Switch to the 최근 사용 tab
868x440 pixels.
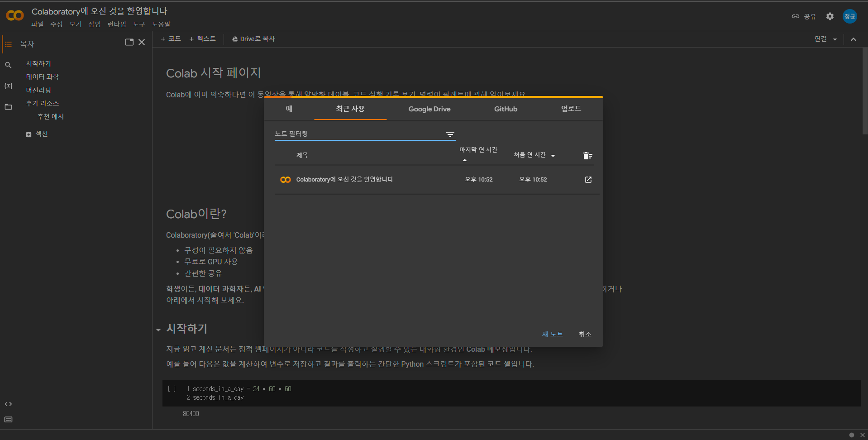point(350,109)
